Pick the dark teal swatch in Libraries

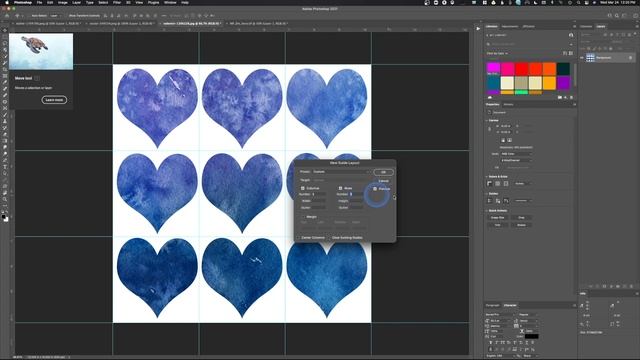pyautogui.click(x=564, y=69)
